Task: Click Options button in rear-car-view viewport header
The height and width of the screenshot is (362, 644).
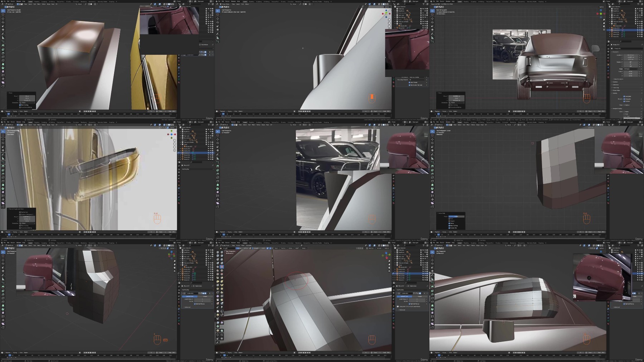Action: click(x=602, y=7)
